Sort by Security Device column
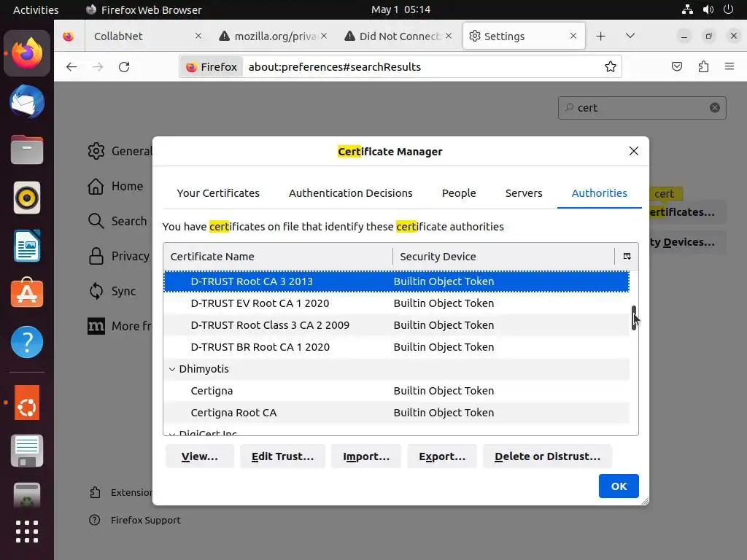 pyautogui.click(x=503, y=256)
